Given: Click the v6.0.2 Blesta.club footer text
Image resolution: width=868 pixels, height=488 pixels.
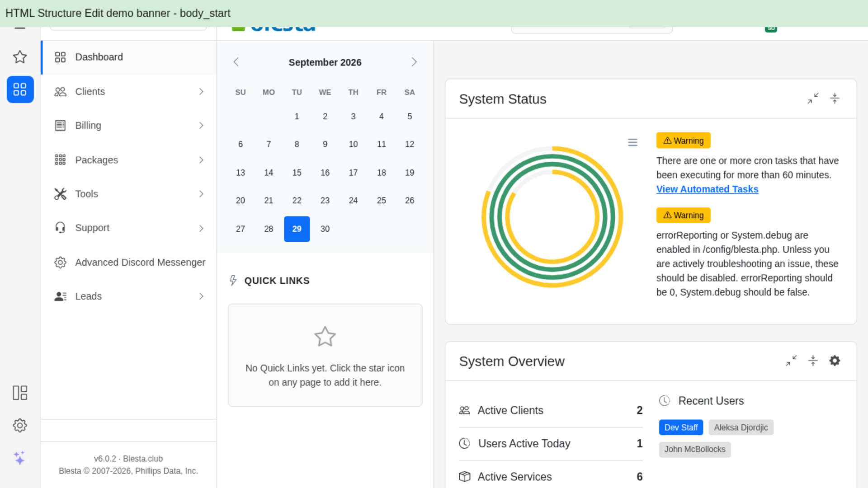Looking at the screenshot, I should 128,459.
